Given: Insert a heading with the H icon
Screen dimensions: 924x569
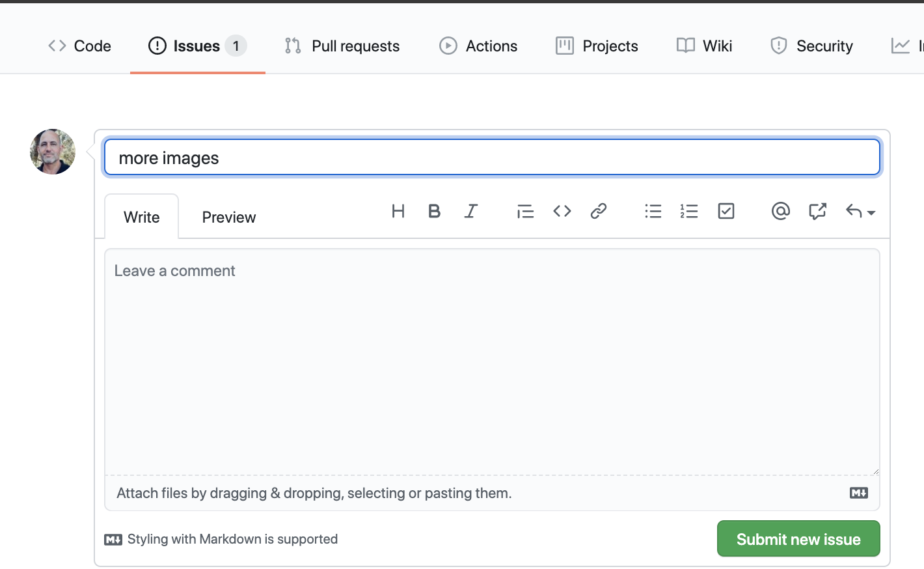Looking at the screenshot, I should click(398, 211).
